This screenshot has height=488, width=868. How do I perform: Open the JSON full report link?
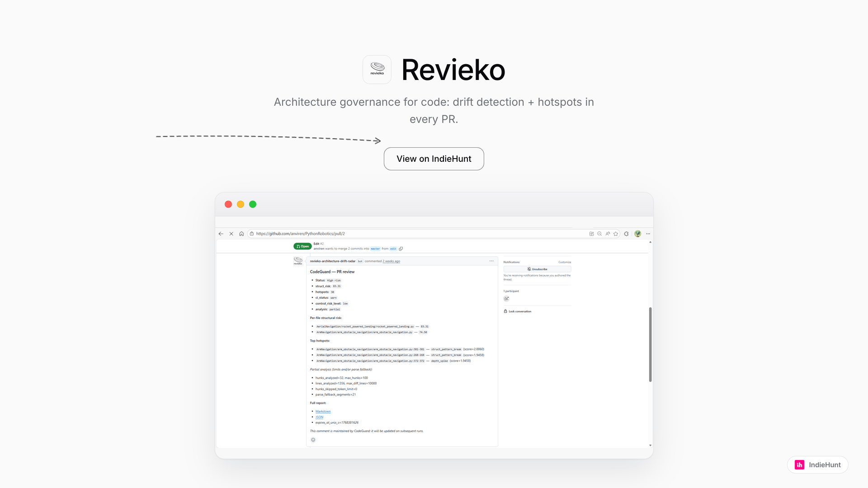[319, 417]
